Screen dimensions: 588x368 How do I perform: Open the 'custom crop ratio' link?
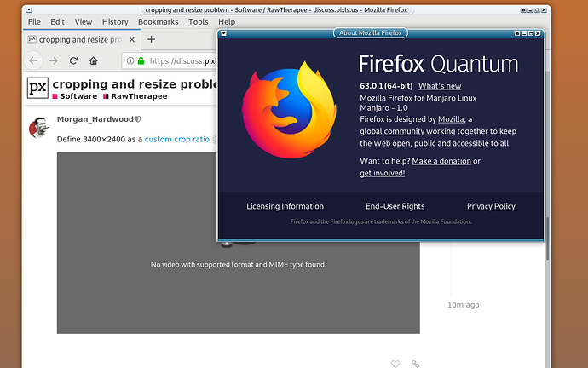[176, 139]
